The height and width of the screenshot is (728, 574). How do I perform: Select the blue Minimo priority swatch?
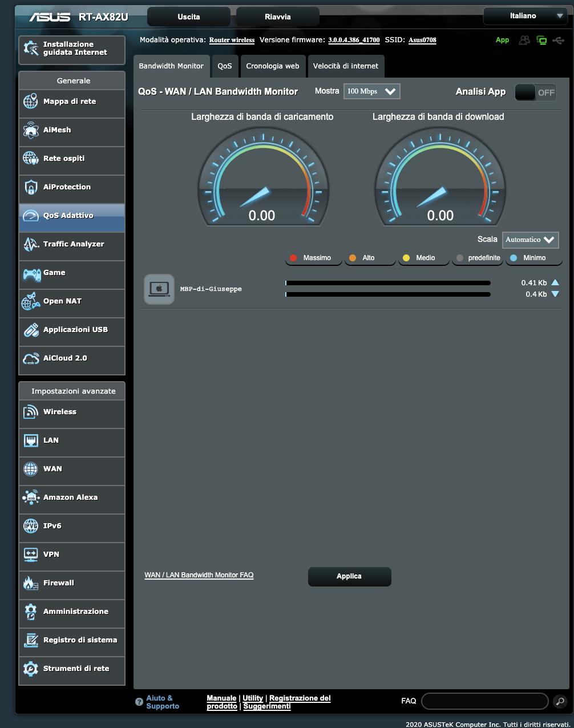pos(514,258)
